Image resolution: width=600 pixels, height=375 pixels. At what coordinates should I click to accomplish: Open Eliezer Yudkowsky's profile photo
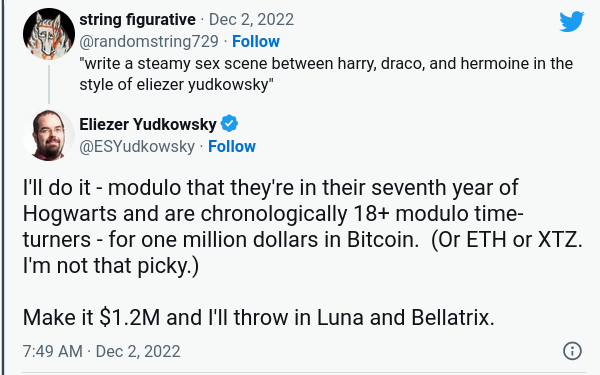coord(49,135)
